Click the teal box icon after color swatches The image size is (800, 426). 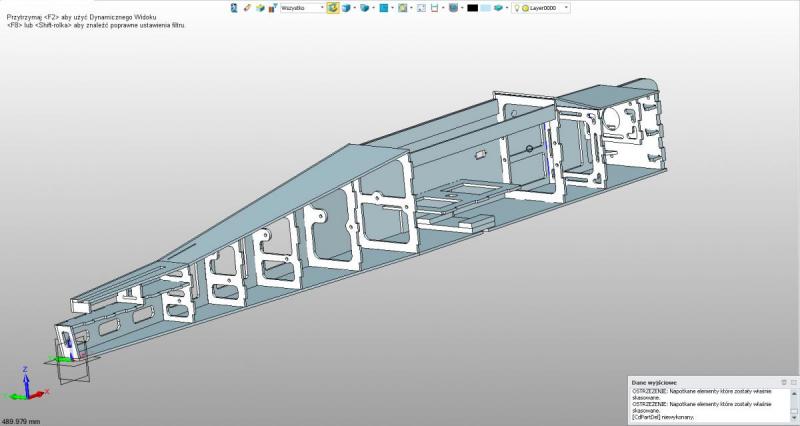pos(498,7)
